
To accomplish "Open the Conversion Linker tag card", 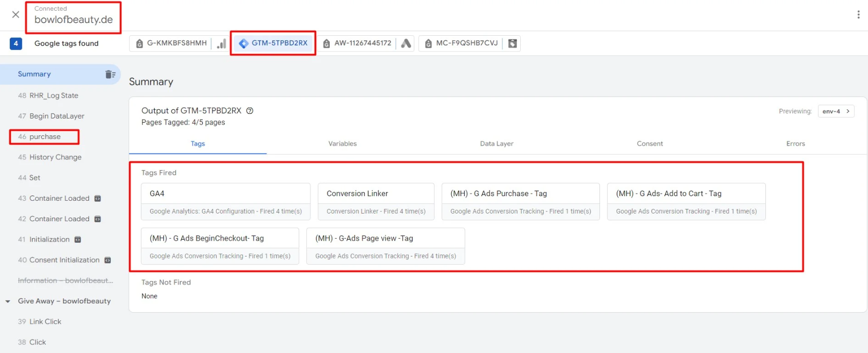I will click(x=376, y=201).
